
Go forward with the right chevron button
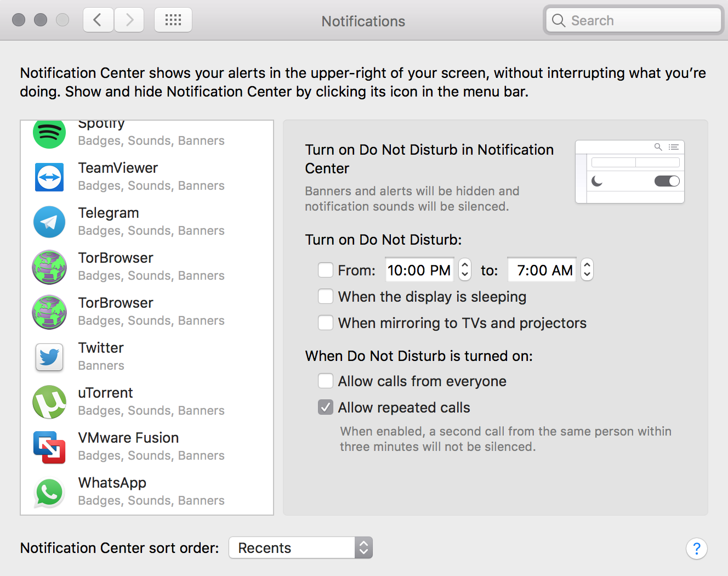[x=129, y=20]
